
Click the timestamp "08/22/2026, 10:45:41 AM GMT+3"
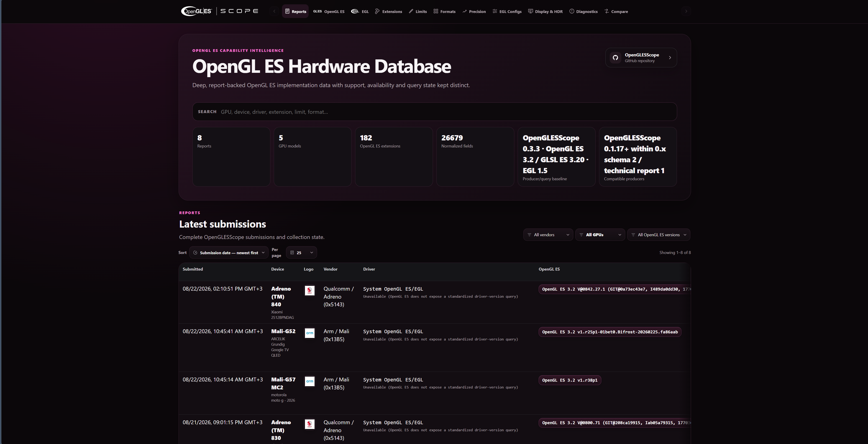pyautogui.click(x=223, y=332)
